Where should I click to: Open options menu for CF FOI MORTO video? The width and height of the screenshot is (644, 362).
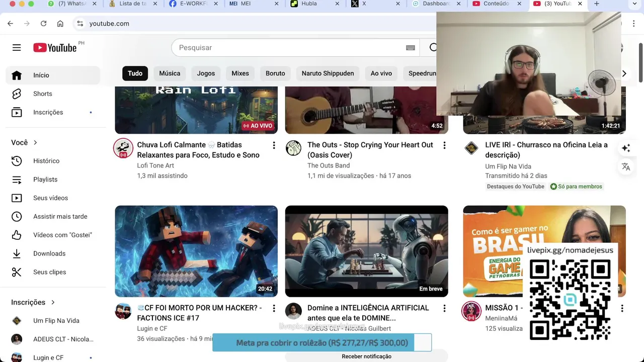tap(274, 308)
